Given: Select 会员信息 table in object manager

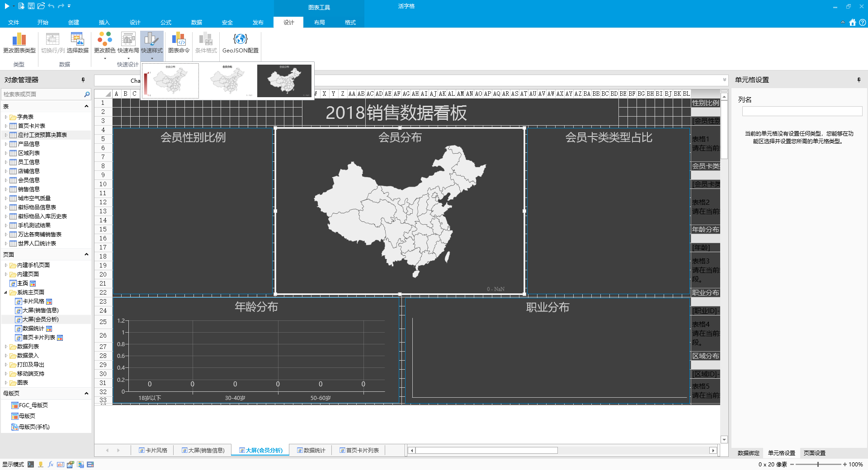Looking at the screenshot, I should pyautogui.click(x=28, y=180).
